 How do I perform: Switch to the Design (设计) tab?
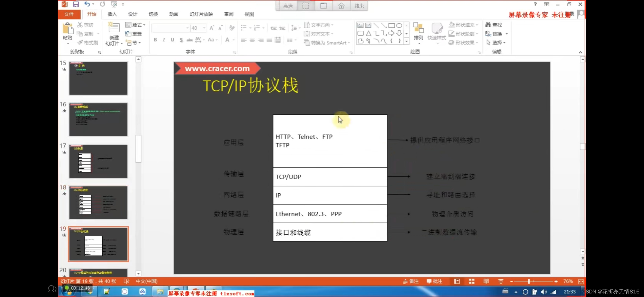(133, 14)
